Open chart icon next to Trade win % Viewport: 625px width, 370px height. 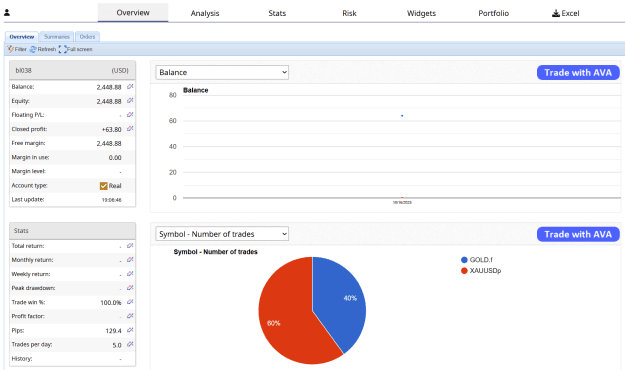point(130,302)
